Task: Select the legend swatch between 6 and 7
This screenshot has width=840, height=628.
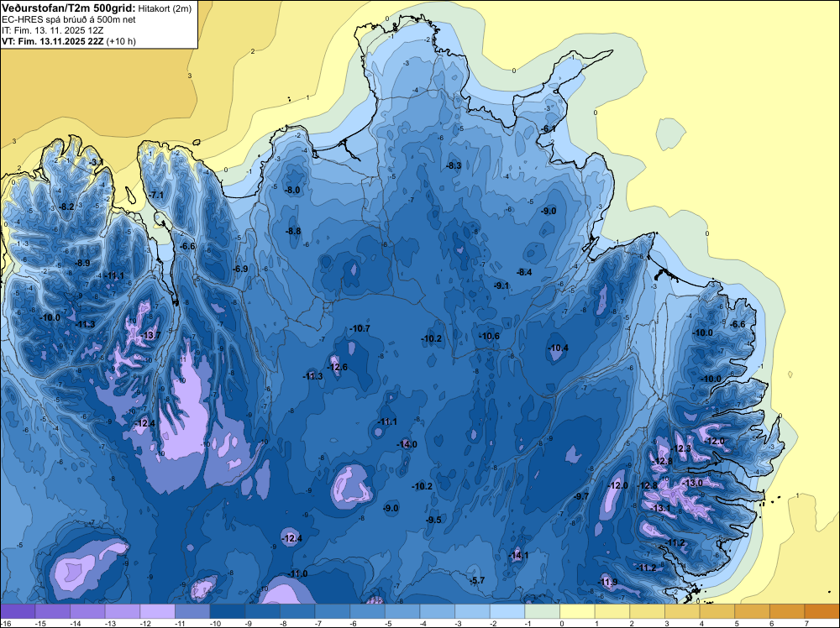Action: point(788,611)
